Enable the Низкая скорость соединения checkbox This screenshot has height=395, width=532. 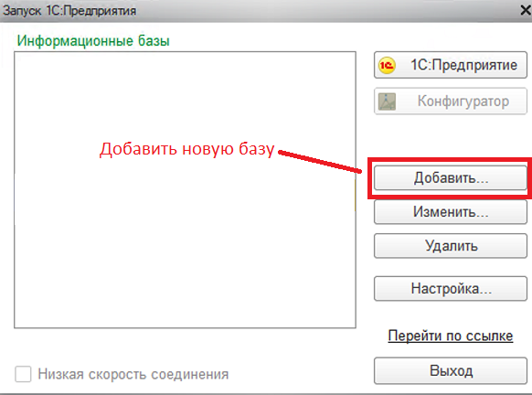coord(23,374)
